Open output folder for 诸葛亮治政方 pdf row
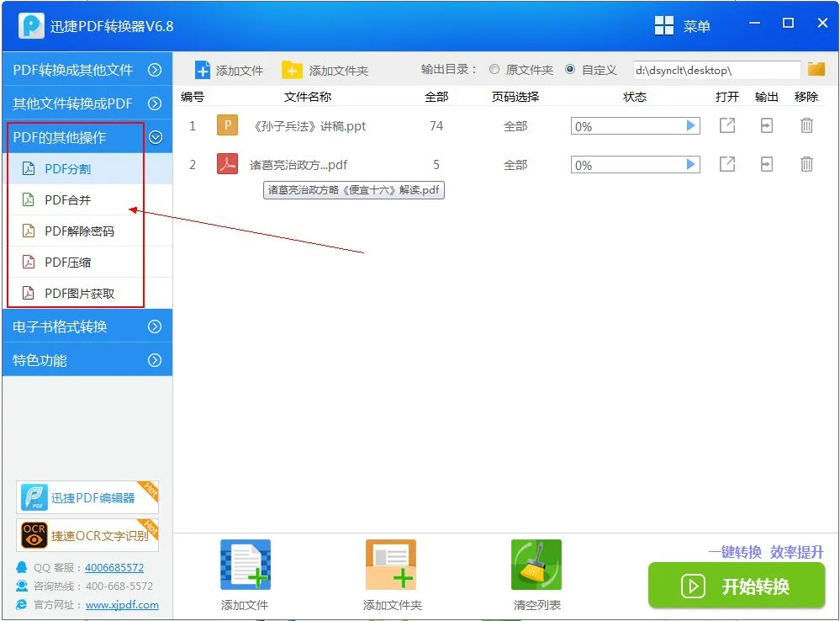This screenshot has width=840, height=621. click(x=767, y=164)
